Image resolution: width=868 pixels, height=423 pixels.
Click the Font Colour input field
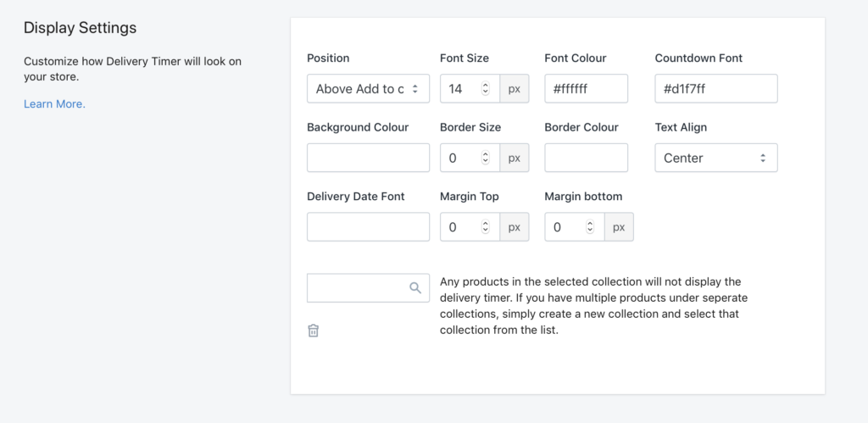tap(587, 89)
